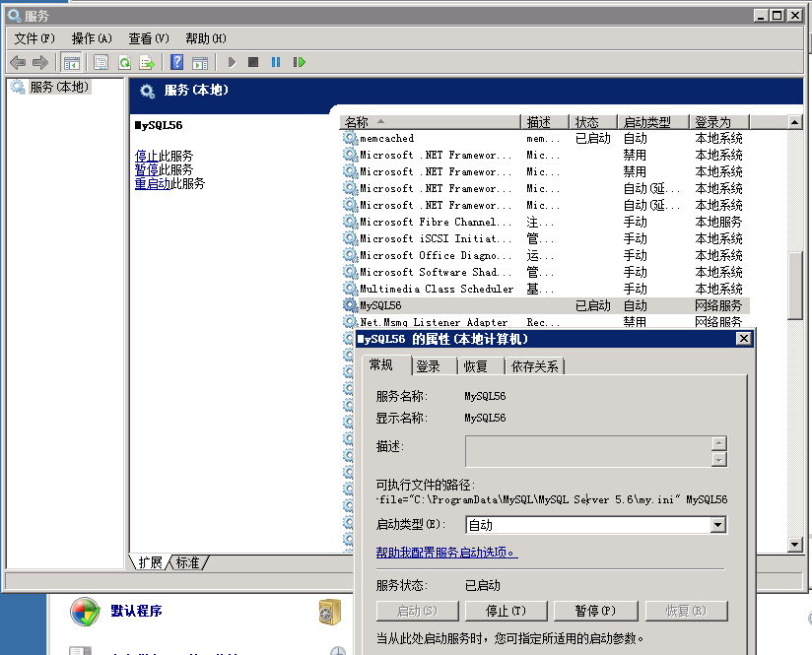The width and height of the screenshot is (812, 655).
Task: Click the services list scroll up arrow
Action: pyautogui.click(x=795, y=122)
